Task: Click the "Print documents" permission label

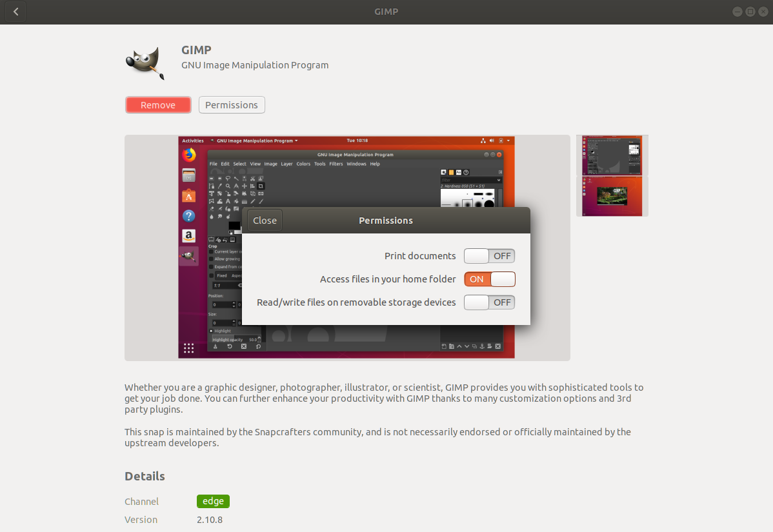Action: [x=420, y=256]
